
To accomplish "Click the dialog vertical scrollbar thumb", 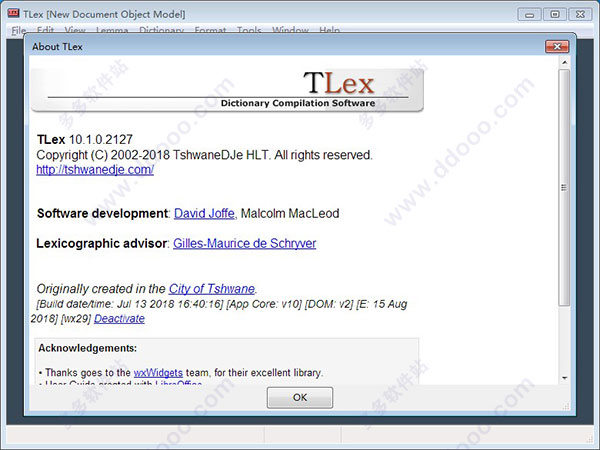I will (x=564, y=188).
